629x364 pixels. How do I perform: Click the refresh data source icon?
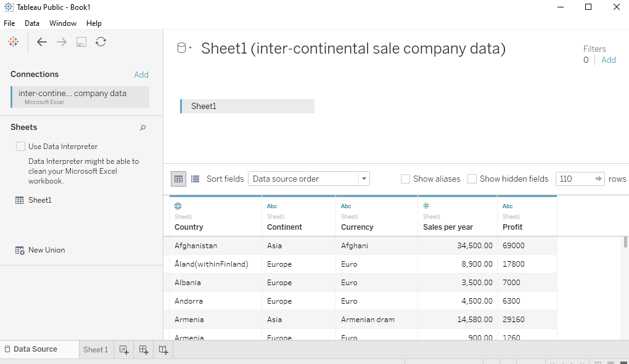[101, 42]
